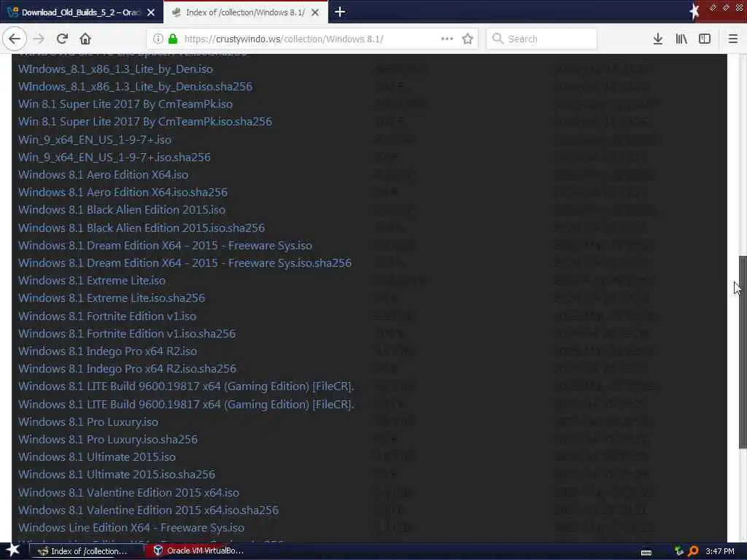Toggle the sidebar view
This screenshot has height=560, width=747.
705,39
